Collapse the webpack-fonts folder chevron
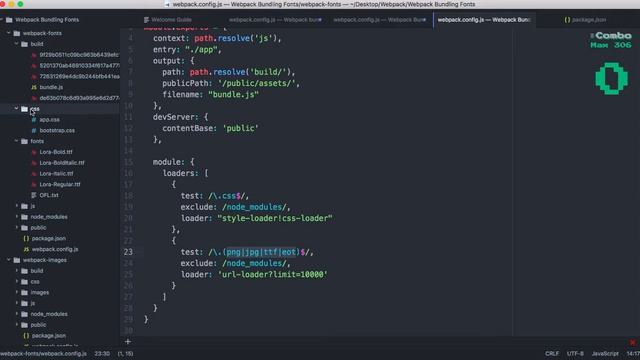640x360 pixels. [9, 33]
